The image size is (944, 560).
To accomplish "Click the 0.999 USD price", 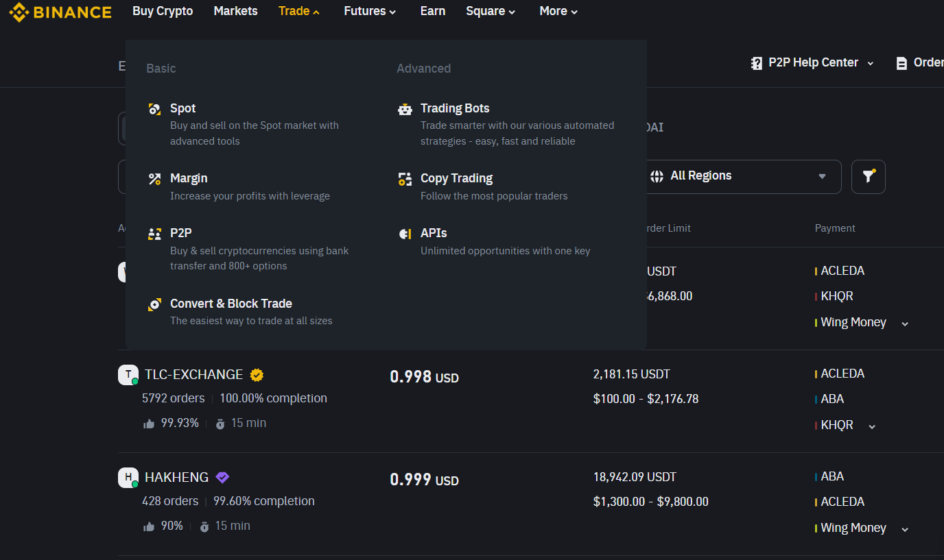I will (x=424, y=480).
